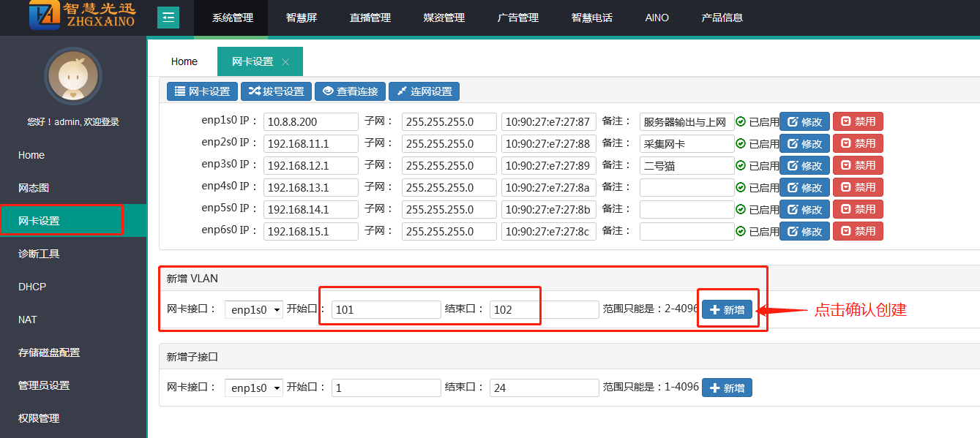The height and width of the screenshot is (438, 980).
Task: Open 拨号设置 toolbar button
Action: pos(276,91)
